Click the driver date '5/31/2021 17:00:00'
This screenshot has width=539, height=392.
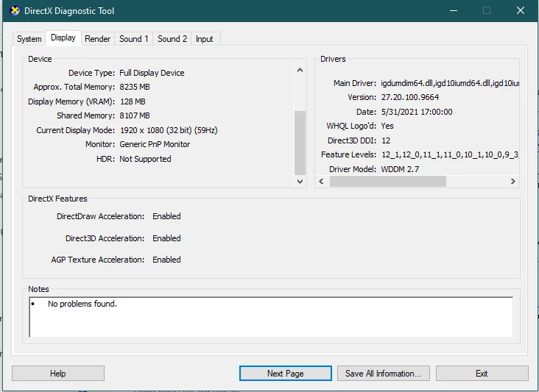tap(417, 112)
